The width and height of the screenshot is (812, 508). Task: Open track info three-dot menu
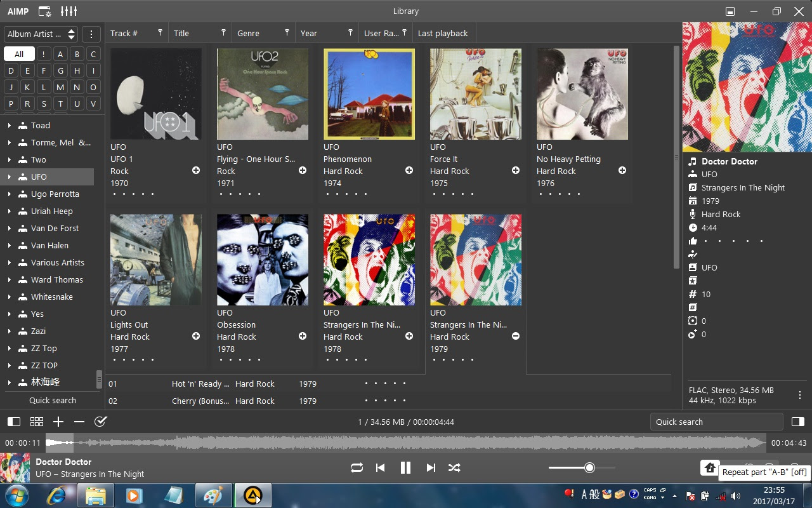(x=800, y=396)
